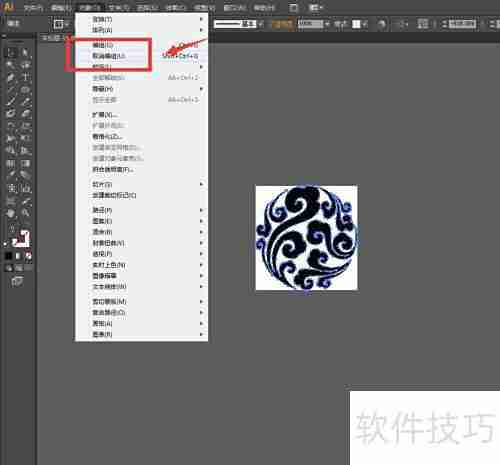The height and width of the screenshot is (465, 500).
Task: Expand the 切片(S) submenu arrow
Action: (x=201, y=184)
